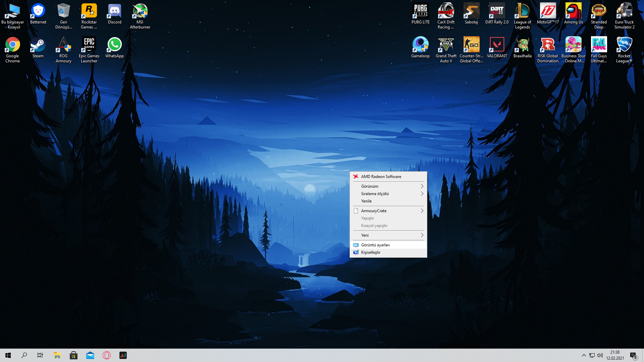Select the Counter-Strike Global Offensive icon
Screen dimensions: 644x362
(472, 50)
